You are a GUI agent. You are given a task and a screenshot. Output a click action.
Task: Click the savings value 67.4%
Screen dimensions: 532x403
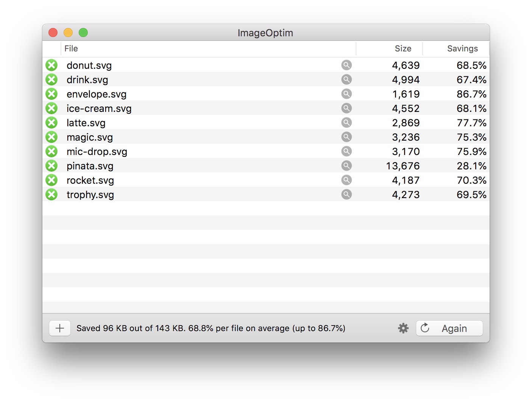(x=471, y=80)
